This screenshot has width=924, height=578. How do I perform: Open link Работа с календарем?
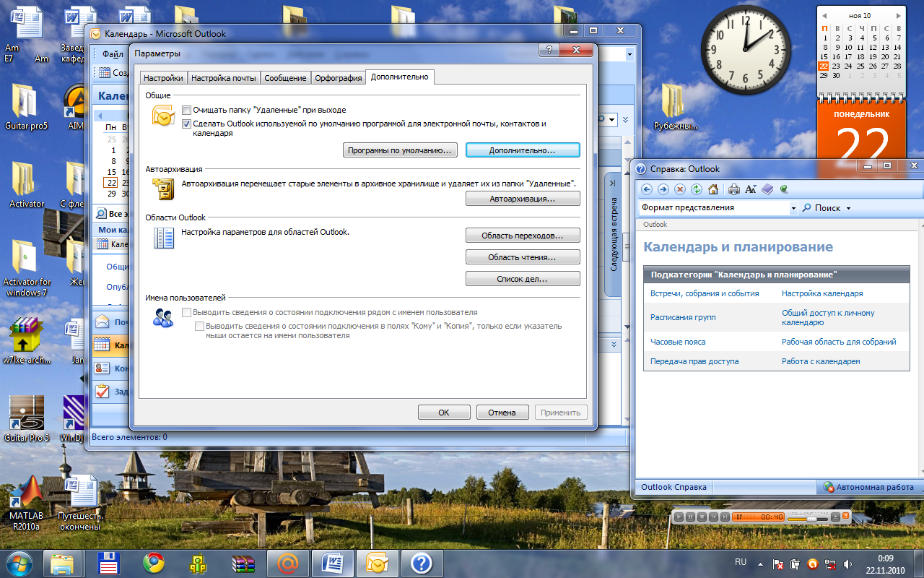(821, 361)
